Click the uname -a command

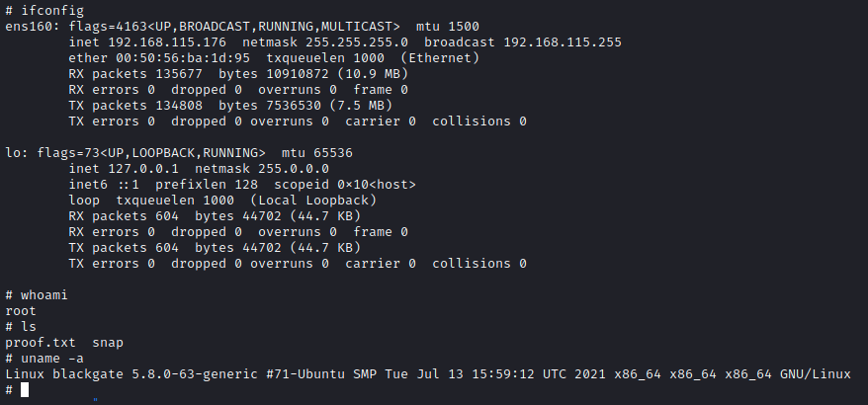[x=52, y=359]
